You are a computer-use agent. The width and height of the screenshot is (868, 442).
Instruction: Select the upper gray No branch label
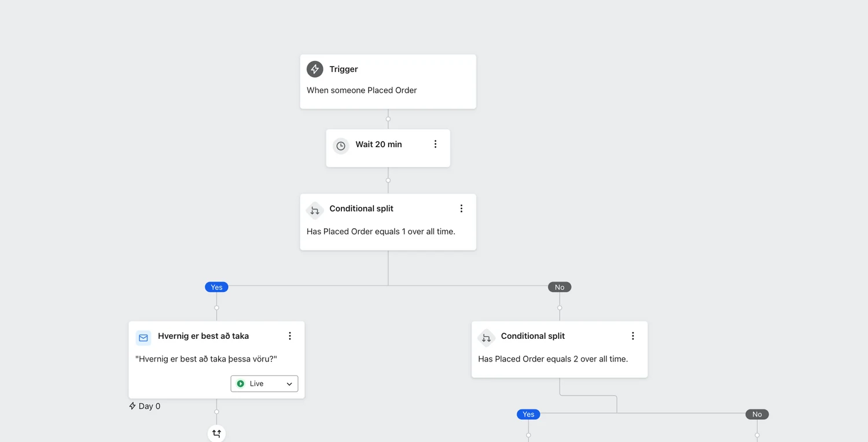pos(560,287)
